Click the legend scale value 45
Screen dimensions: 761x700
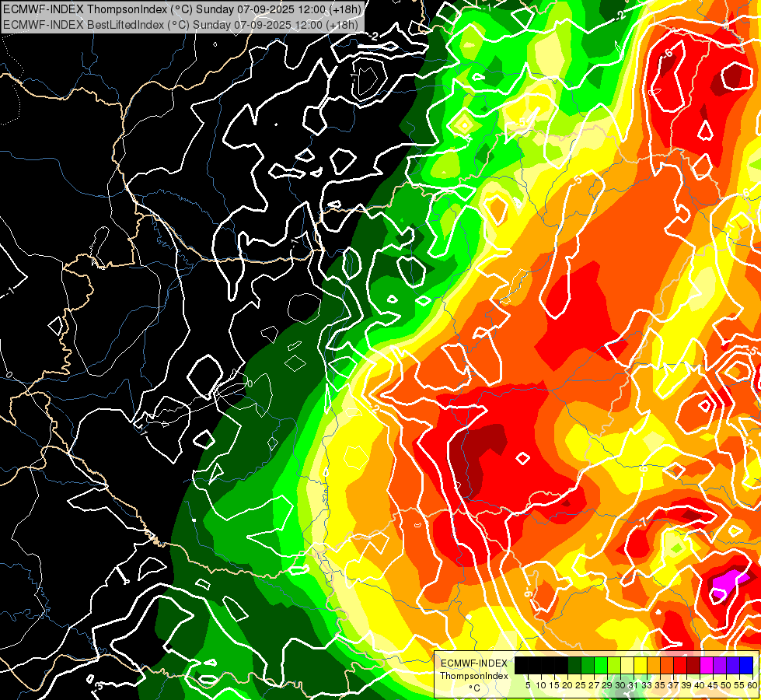(713, 685)
